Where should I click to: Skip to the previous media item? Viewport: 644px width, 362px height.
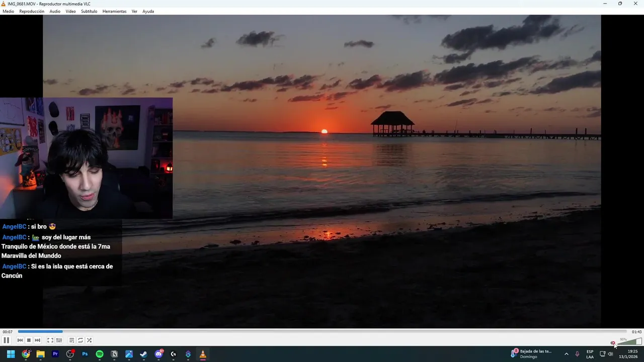click(20, 340)
